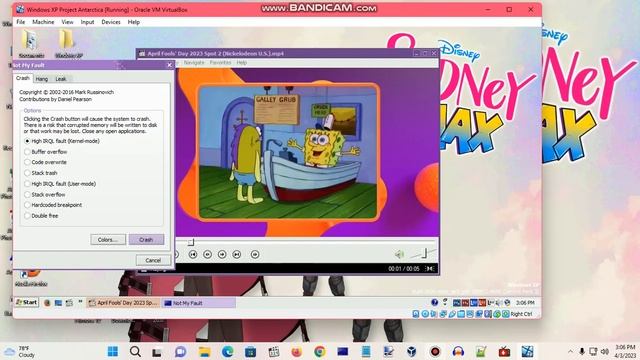Click the Crash button
The height and width of the screenshot is (360, 640).
pos(146,240)
